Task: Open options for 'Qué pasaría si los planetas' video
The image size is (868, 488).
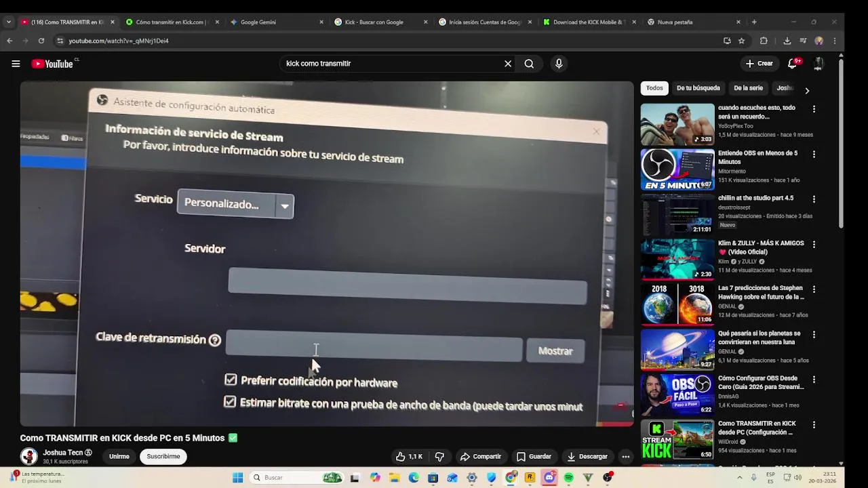Action: tap(814, 334)
